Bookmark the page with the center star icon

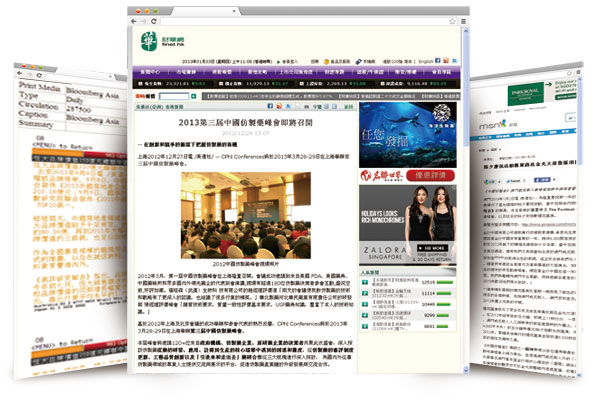[452, 21]
